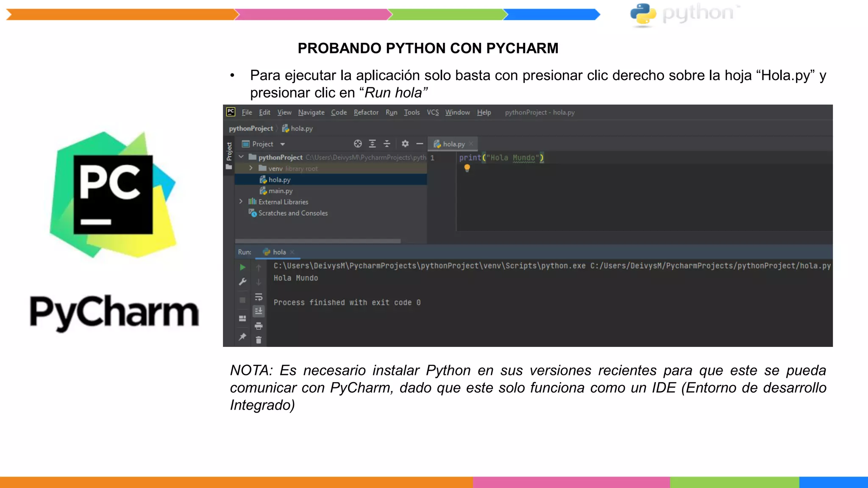Close the hola.py editor tab
This screenshot has width=868, height=488.
[x=471, y=144]
